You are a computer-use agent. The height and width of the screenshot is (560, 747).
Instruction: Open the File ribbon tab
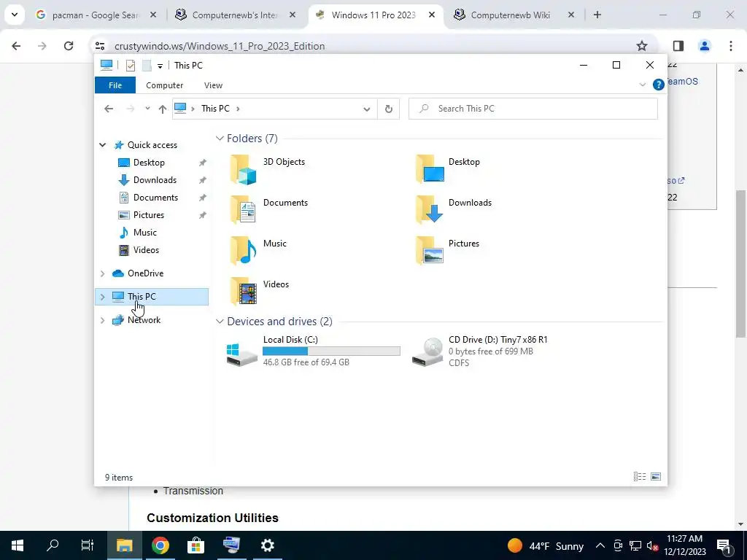coord(115,85)
